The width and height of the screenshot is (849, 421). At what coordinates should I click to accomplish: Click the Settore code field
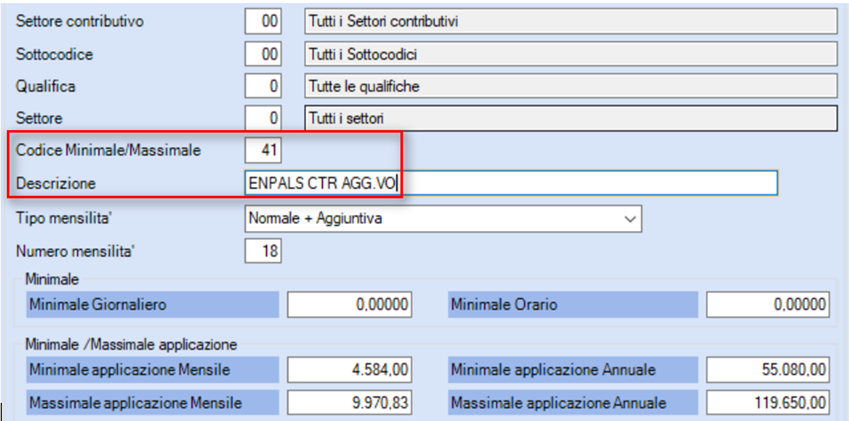pyautogui.click(x=263, y=118)
